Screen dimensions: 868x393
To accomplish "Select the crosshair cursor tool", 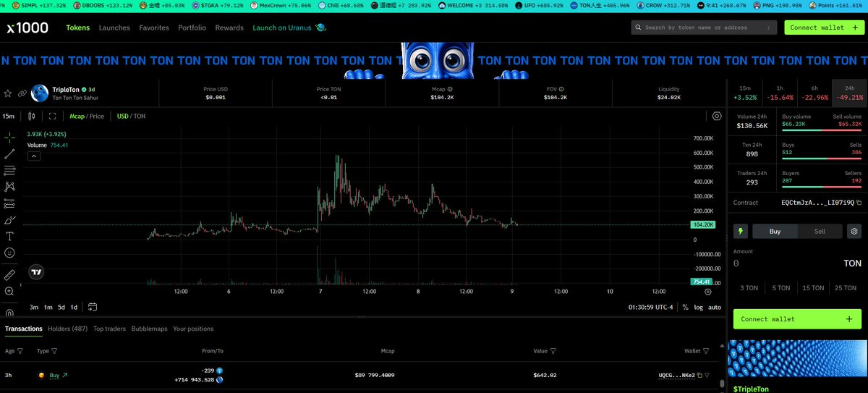I will click(9, 136).
